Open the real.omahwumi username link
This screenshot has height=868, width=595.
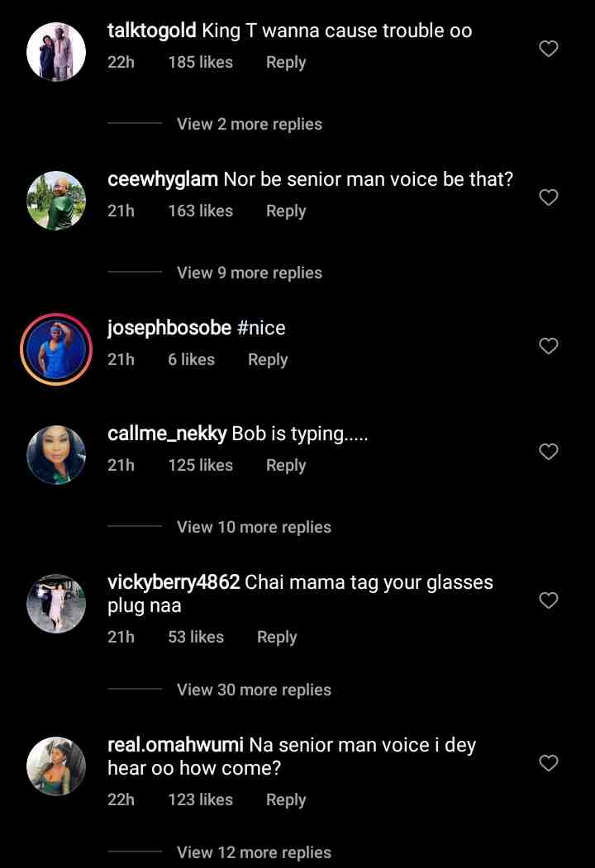pos(175,745)
